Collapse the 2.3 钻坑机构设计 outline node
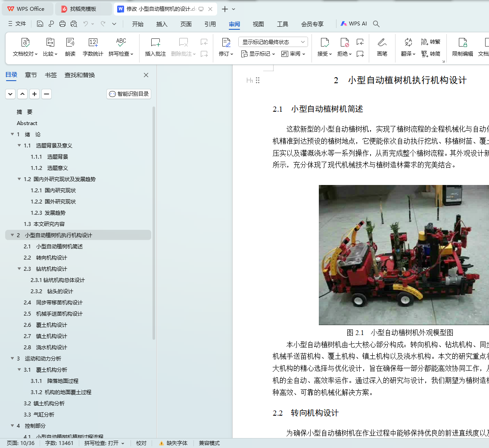Screen dimensions: 489x448 pyautogui.click(x=19, y=269)
